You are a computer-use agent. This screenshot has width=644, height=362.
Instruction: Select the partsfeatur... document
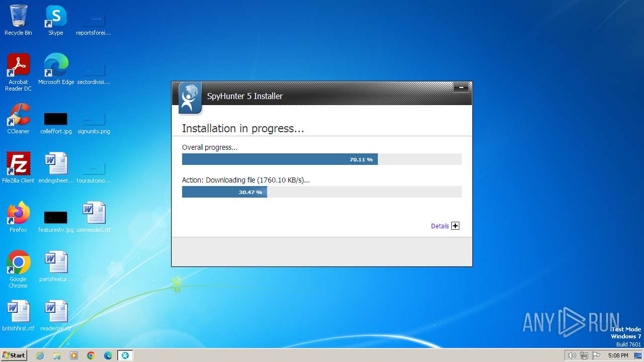click(56, 266)
